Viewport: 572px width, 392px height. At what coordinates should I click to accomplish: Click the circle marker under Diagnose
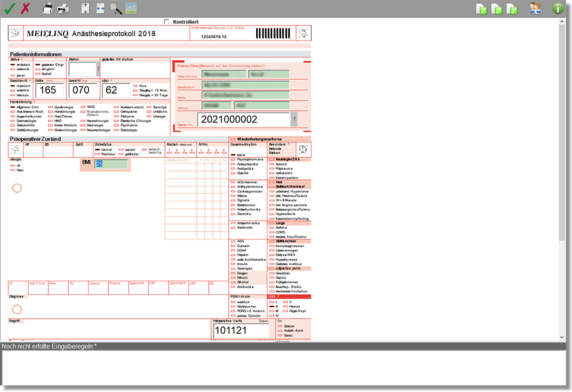point(17,310)
